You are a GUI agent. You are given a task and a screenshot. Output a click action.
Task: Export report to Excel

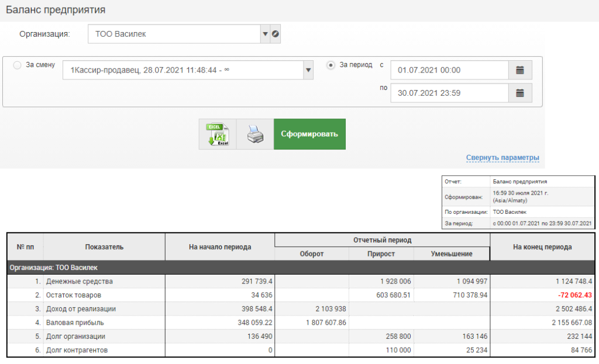pos(218,134)
